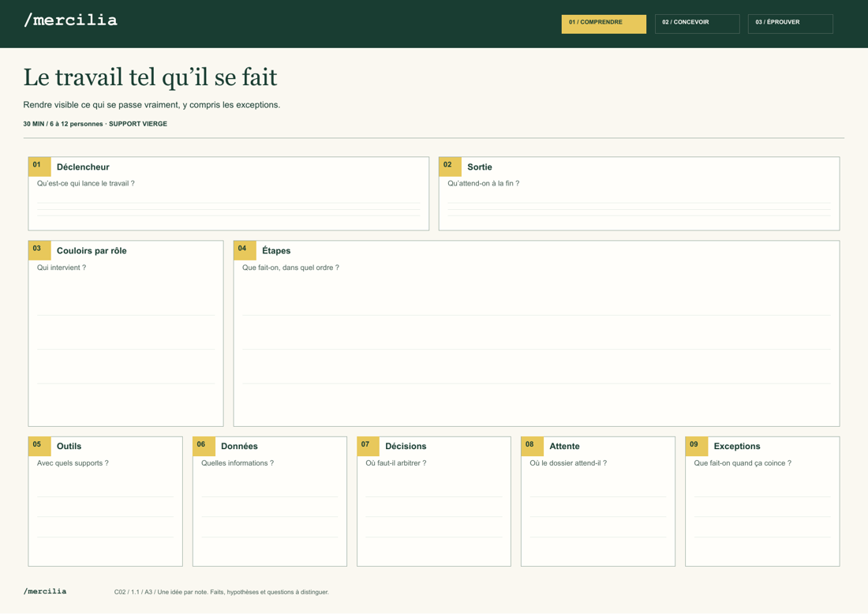Click the Exceptions card title
Image resolution: width=868 pixels, height=614 pixels.
tap(737, 446)
